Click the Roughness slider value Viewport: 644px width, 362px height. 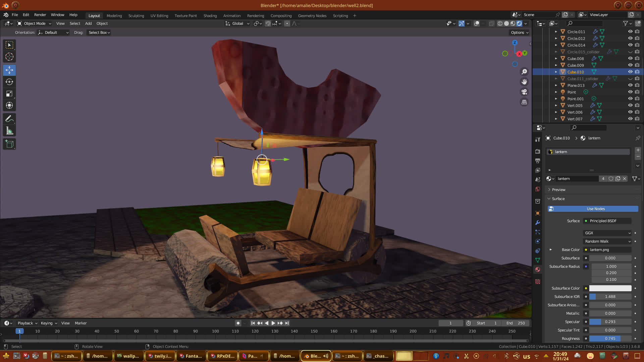610,339
